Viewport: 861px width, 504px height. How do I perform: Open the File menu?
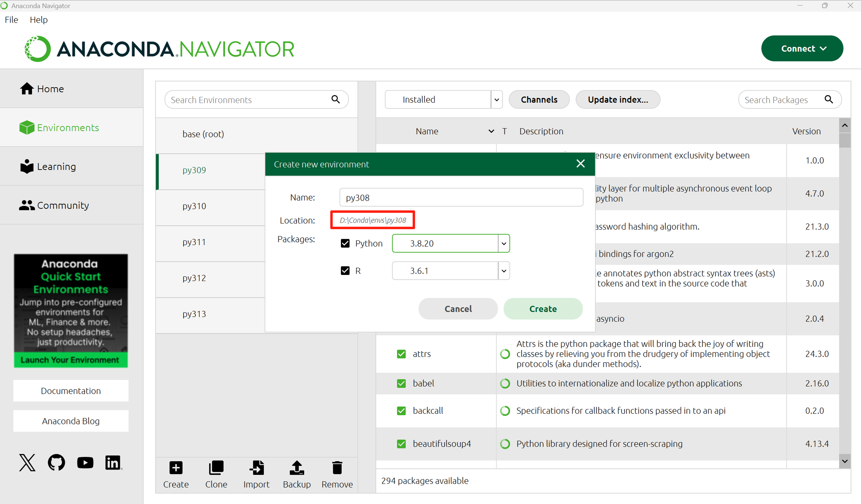(11, 20)
